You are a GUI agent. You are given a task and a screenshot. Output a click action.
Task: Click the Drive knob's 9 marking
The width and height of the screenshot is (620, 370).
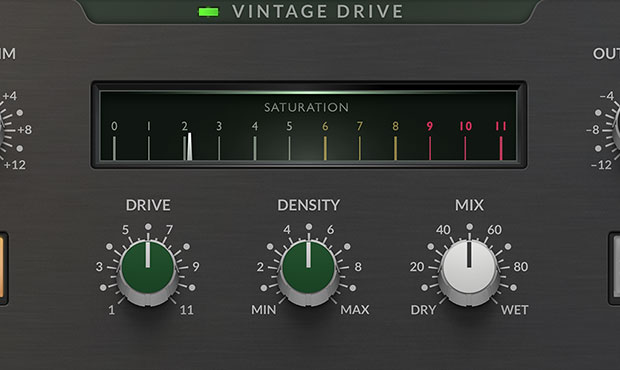(x=196, y=267)
